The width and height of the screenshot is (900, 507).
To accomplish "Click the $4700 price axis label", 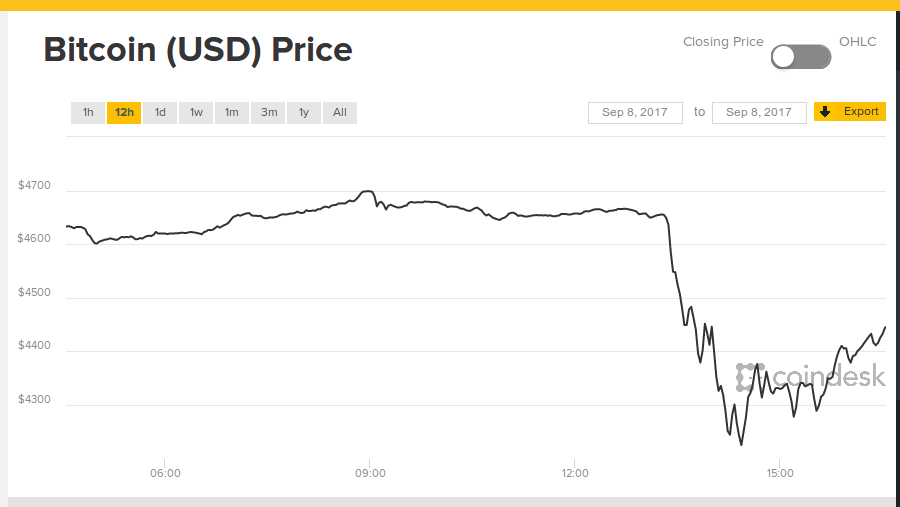I will [x=34, y=185].
